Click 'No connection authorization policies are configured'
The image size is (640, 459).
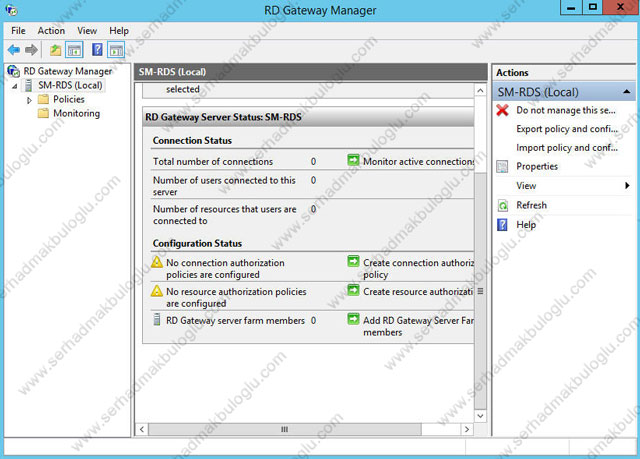tap(225, 268)
